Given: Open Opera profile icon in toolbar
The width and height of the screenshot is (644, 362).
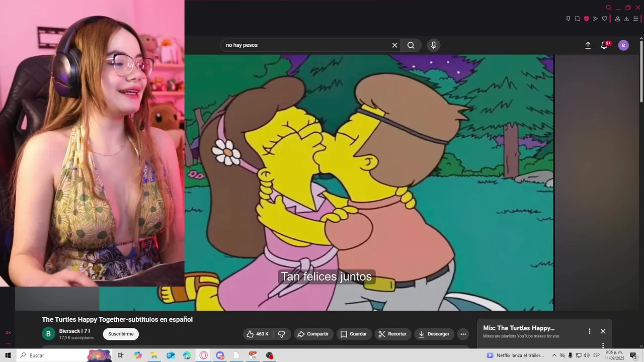Looking at the screenshot, I should click(617, 19).
